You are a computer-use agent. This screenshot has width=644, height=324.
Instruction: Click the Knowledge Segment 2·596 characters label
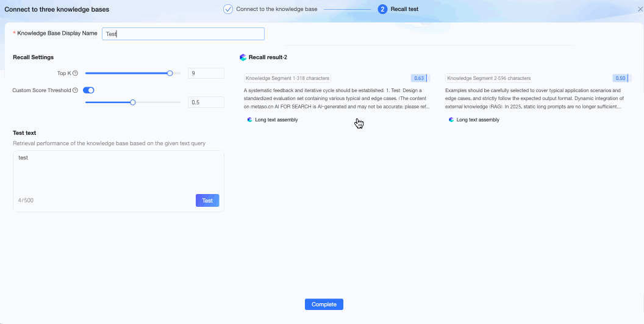point(488,78)
